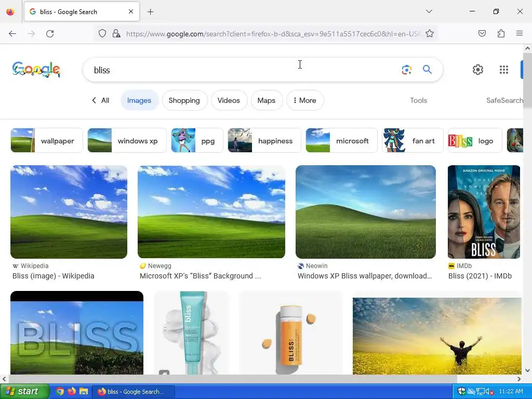
Task: Expand the More search categories menu
Action: point(305,100)
